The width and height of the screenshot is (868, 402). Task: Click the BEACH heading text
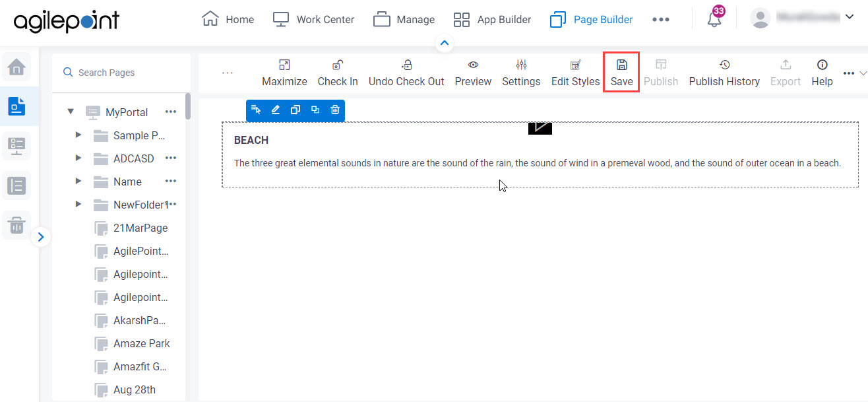pos(251,140)
